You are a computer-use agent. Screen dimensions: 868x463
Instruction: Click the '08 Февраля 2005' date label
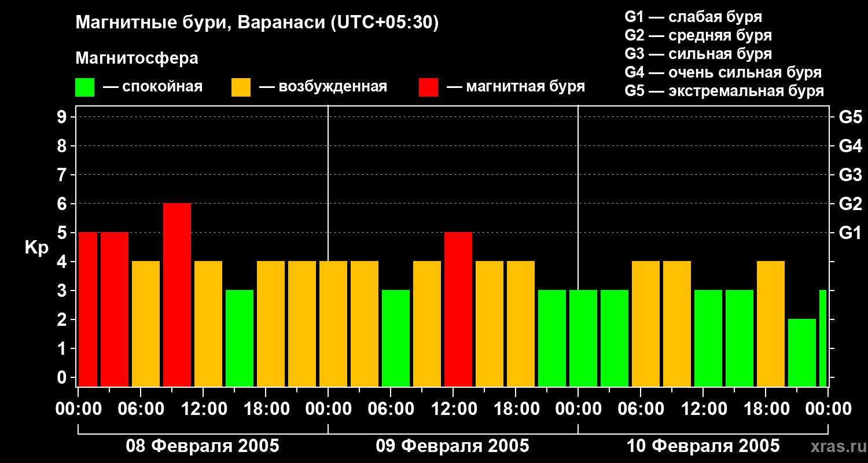(203, 446)
